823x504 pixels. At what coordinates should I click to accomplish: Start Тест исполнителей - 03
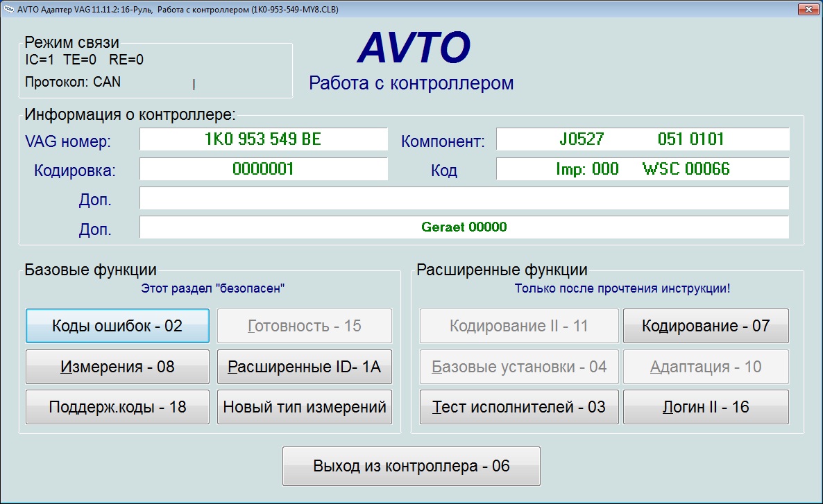(519, 407)
